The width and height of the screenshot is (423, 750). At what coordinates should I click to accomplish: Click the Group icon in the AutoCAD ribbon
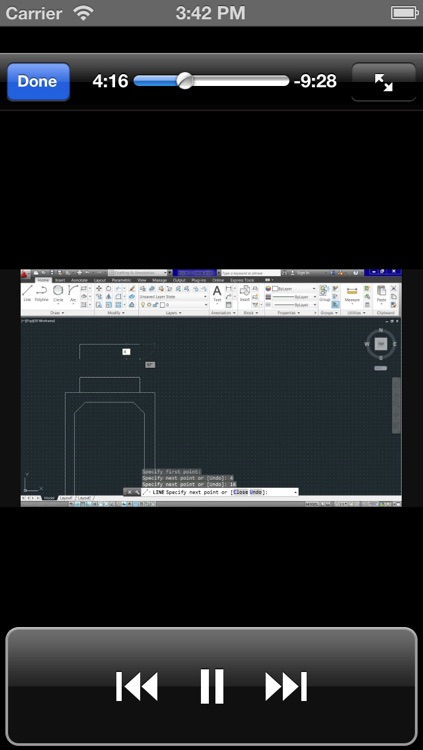point(325,293)
